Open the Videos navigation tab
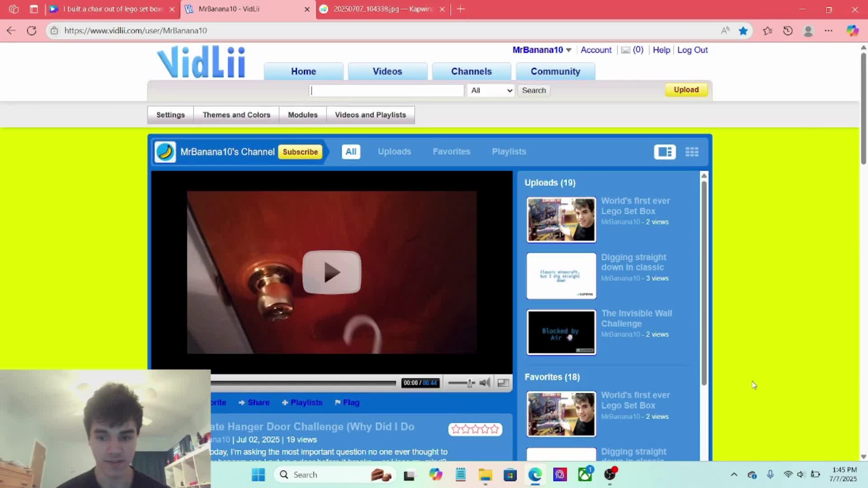The image size is (868, 488). pos(387,71)
